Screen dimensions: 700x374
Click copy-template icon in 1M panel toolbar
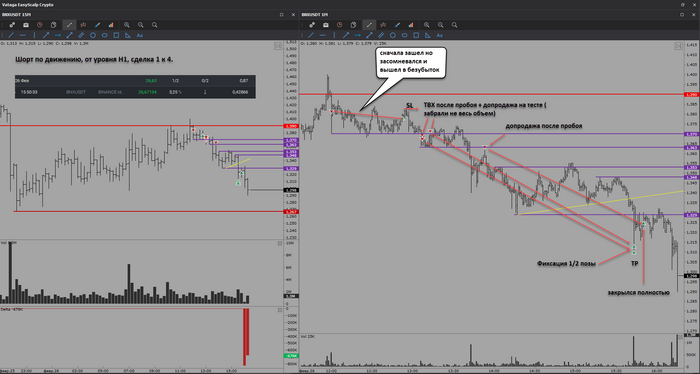click(354, 25)
